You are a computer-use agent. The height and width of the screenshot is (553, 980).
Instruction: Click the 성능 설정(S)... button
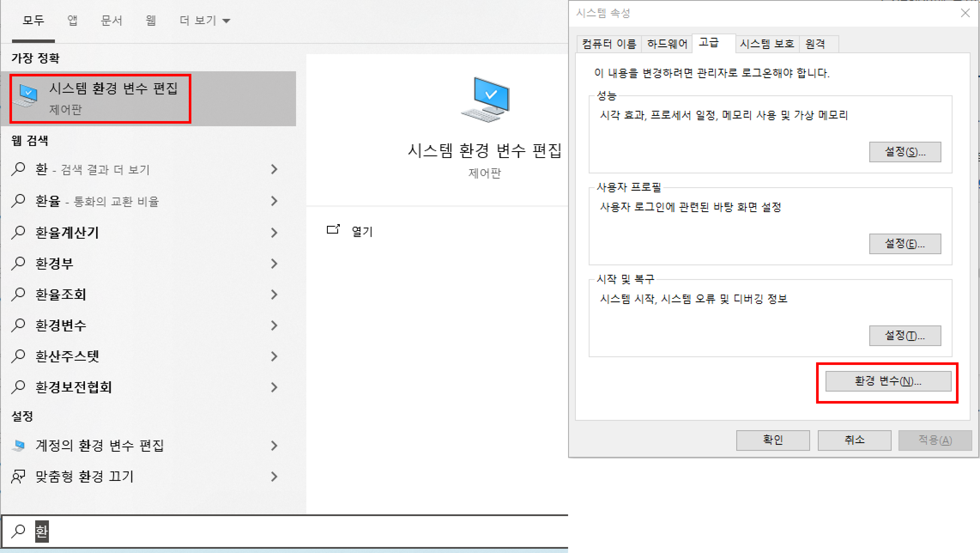point(905,152)
